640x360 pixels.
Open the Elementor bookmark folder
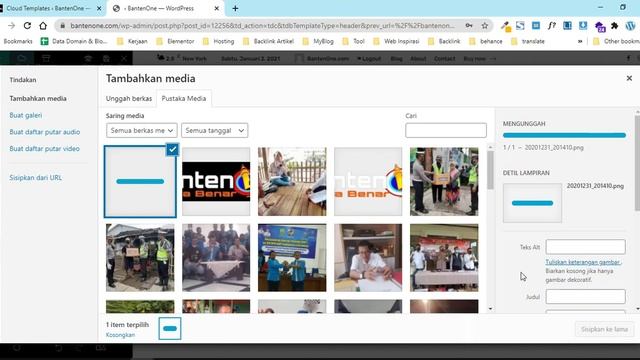(x=176, y=41)
